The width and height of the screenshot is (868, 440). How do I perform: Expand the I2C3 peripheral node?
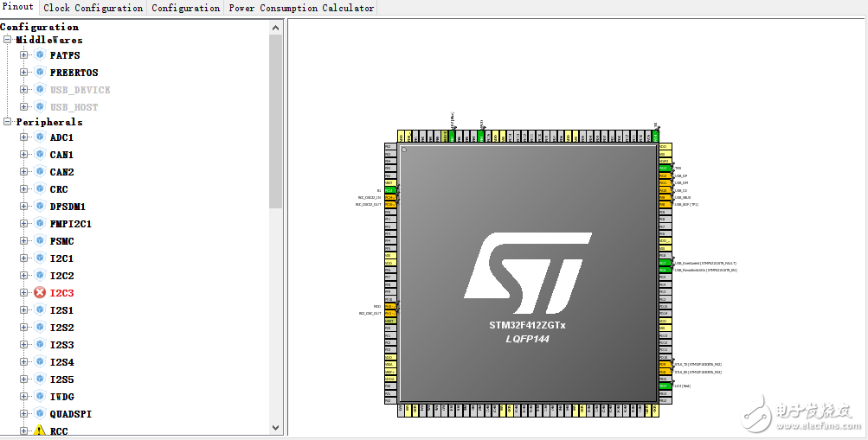pyautogui.click(x=24, y=292)
